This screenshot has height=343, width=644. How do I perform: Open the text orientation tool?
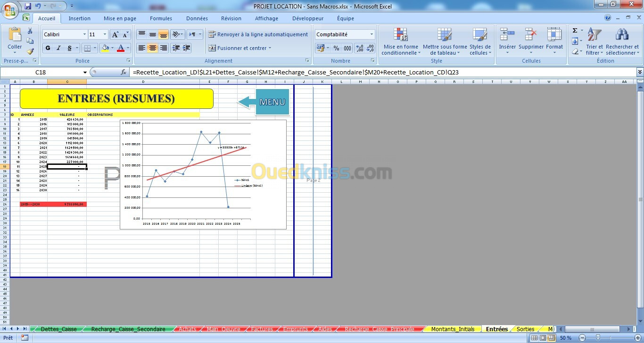point(177,34)
